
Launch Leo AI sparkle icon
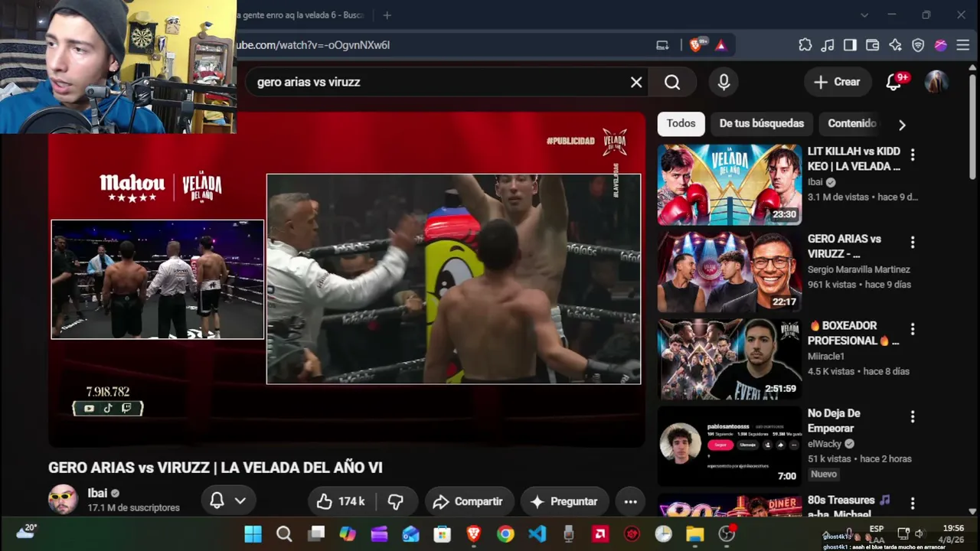pos(895,45)
